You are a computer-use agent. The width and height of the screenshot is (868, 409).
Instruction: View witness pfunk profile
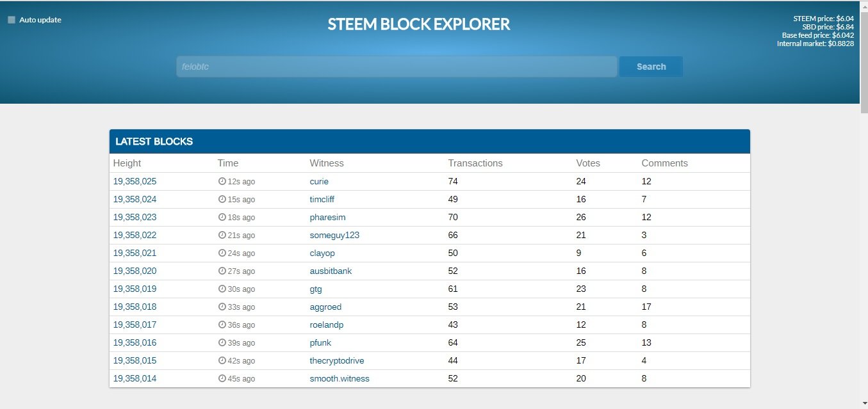[320, 342]
